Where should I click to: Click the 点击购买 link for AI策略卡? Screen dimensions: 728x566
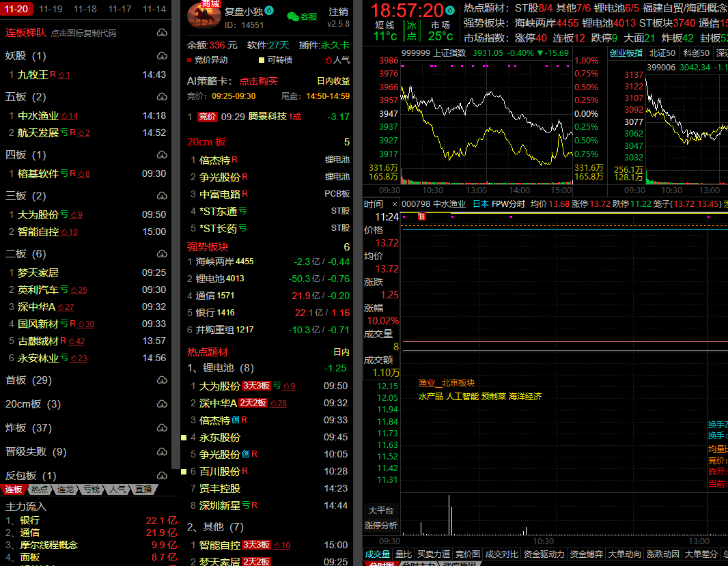258,81
